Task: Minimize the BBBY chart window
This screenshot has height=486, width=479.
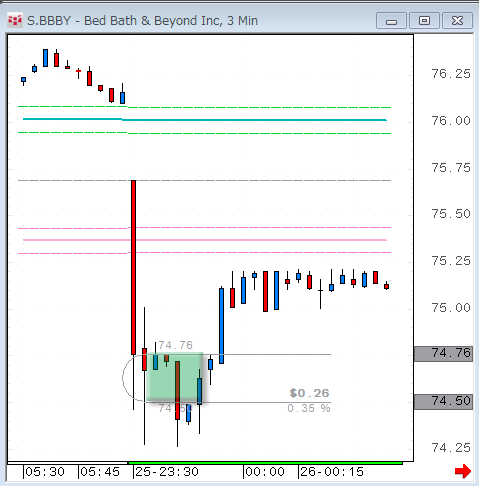Action: [x=391, y=21]
